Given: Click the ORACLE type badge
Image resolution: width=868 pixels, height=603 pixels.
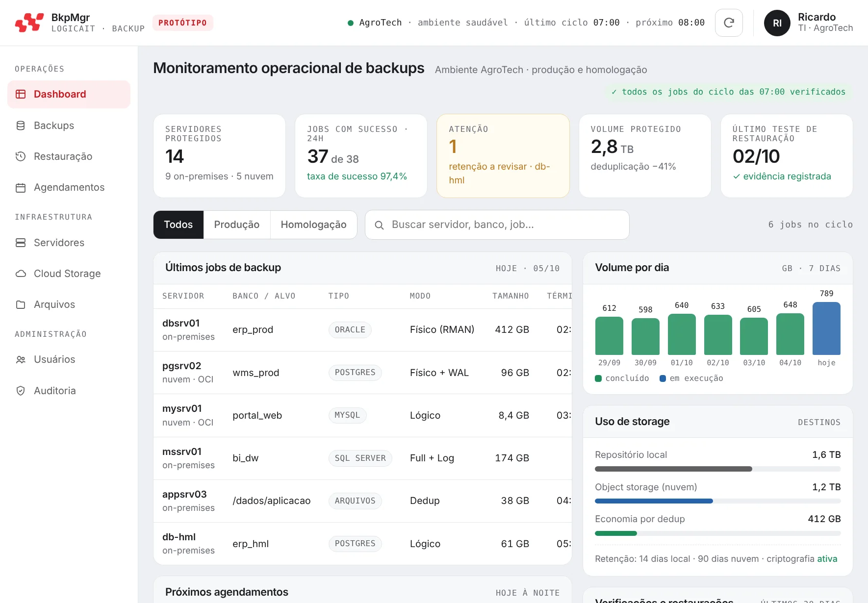Looking at the screenshot, I should coord(350,330).
